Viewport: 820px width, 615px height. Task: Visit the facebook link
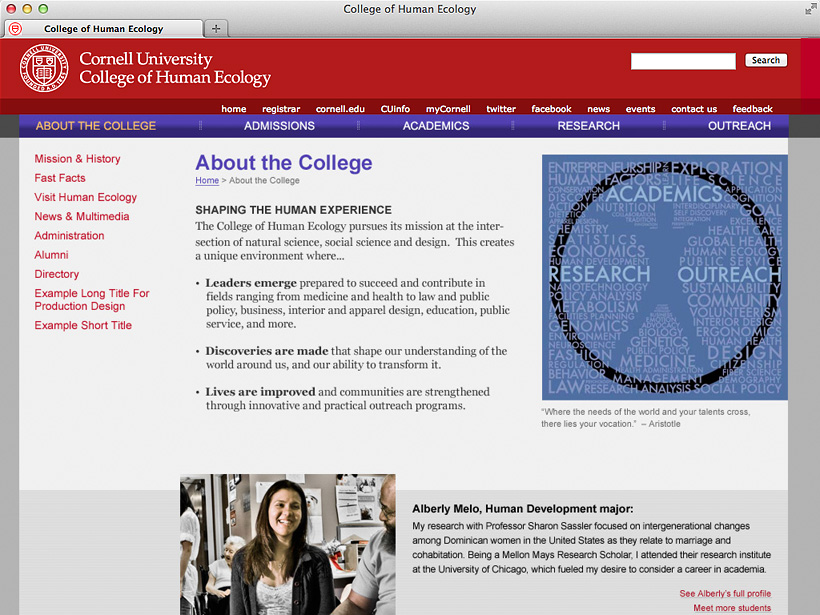551,109
